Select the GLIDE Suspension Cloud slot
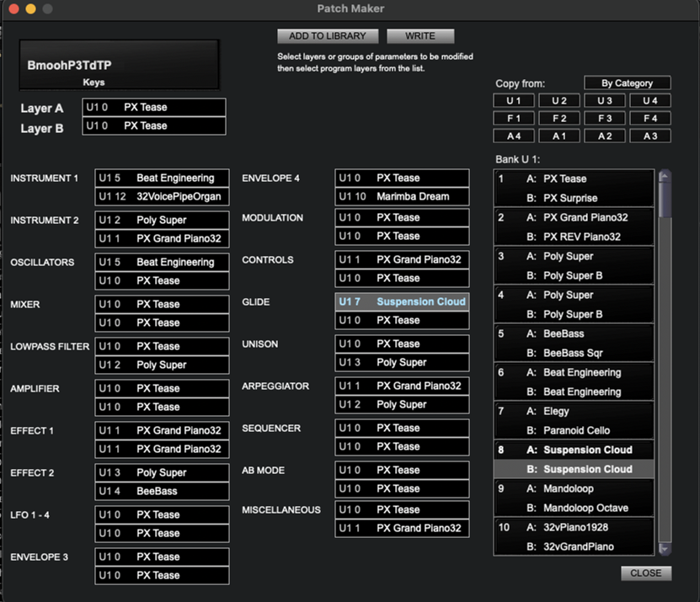This screenshot has height=602, width=700. tap(402, 301)
